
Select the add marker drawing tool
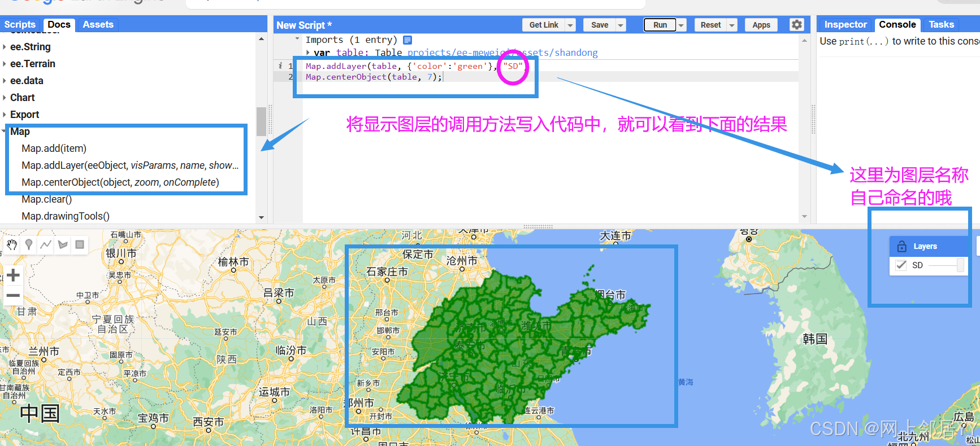click(x=29, y=244)
